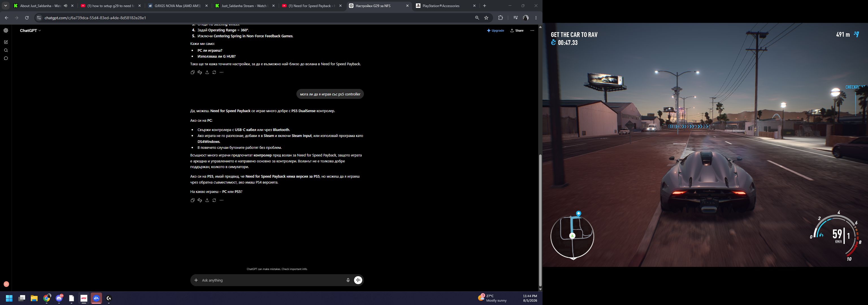Open the NFS game taskbar icon
868x305 pixels.
click(x=84, y=298)
